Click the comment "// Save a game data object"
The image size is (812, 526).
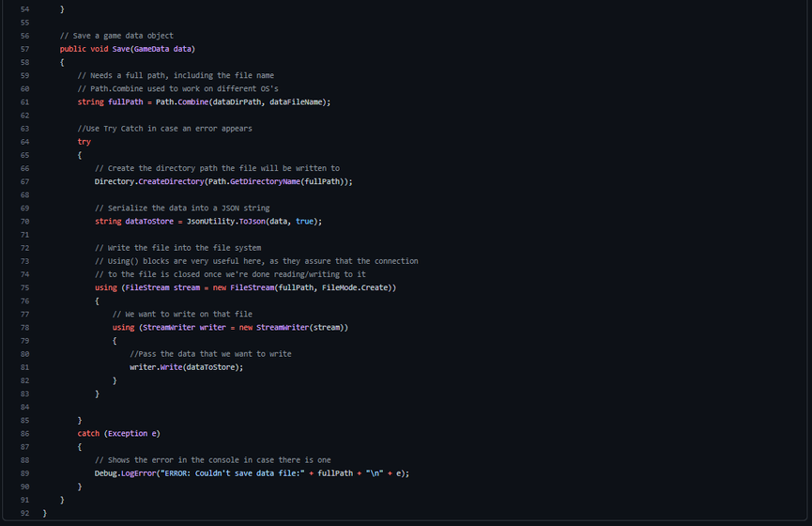pos(116,36)
